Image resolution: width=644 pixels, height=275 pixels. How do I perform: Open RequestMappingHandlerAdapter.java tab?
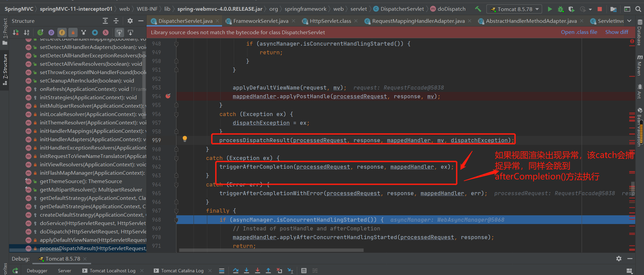click(x=418, y=21)
